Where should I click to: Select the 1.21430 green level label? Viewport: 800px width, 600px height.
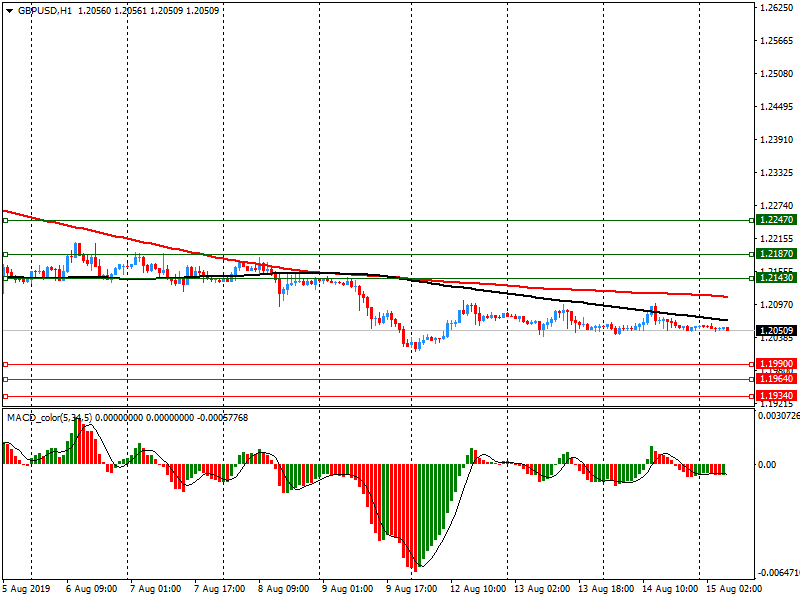point(776,278)
